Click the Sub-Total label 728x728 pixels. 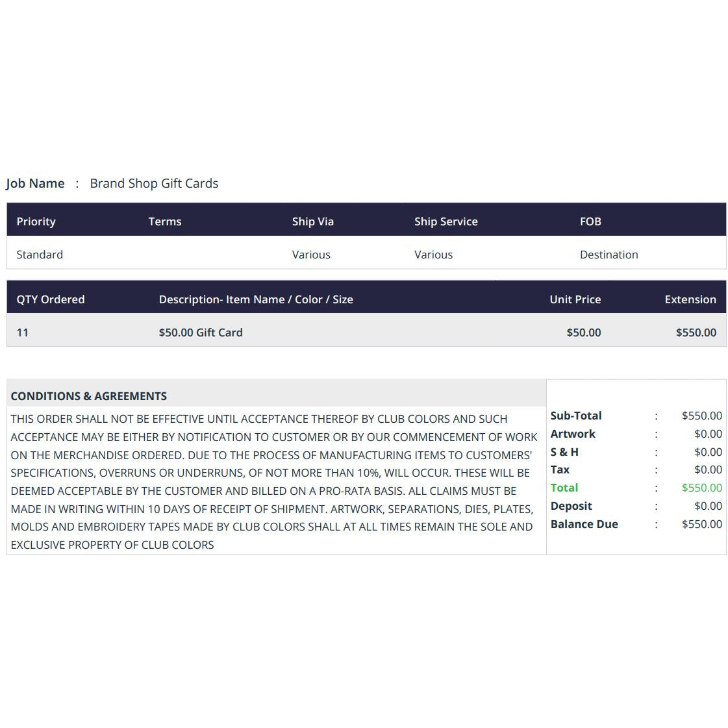(576, 416)
